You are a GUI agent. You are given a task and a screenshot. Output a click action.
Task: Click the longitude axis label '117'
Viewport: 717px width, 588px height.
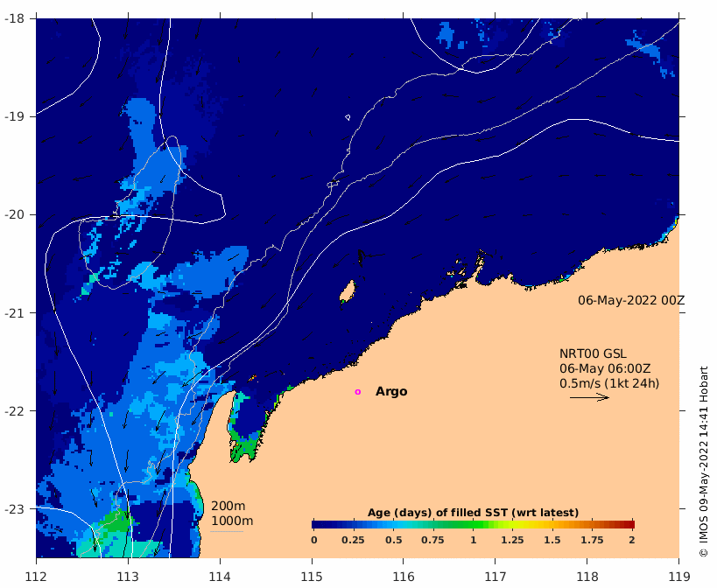(496, 577)
